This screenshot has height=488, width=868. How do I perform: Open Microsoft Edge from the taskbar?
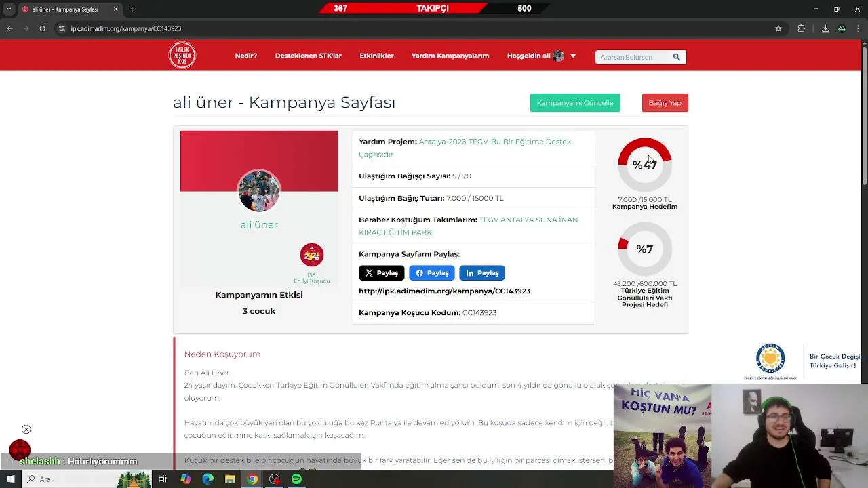click(x=208, y=479)
